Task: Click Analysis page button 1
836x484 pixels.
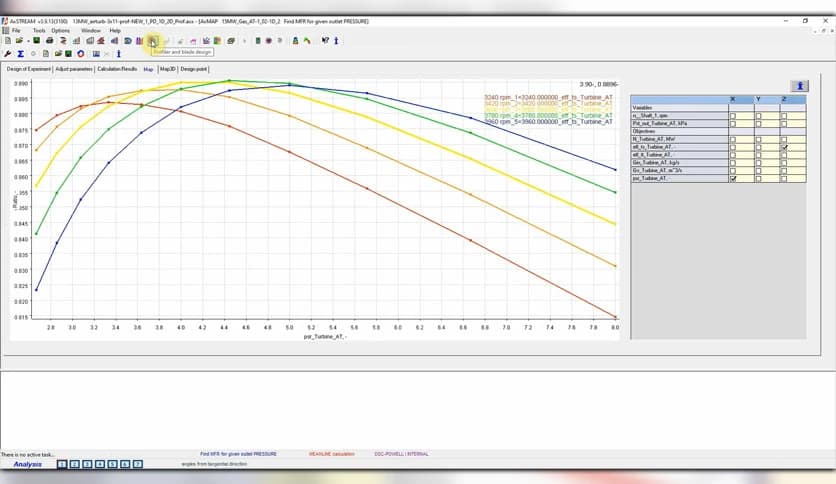Action: 62,464
